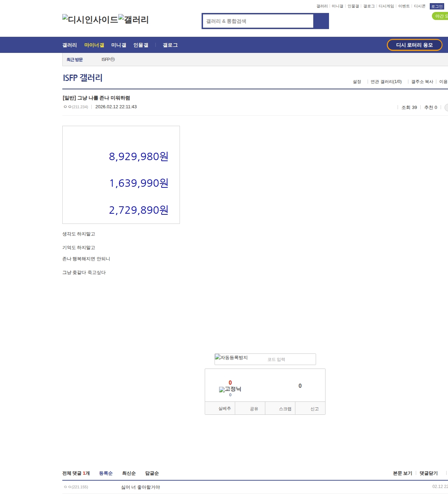Collapse comments with 댓글닫기
Image resolution: width=448 pixels, height=502 pixels.
click(x=428, y=473)
